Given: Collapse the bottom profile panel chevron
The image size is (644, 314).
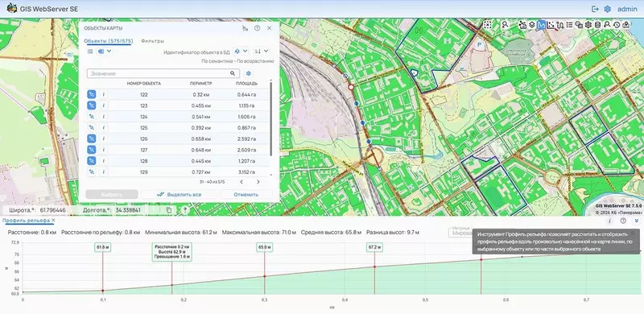Looking at the screenshot, I should (x=637, y=221).
